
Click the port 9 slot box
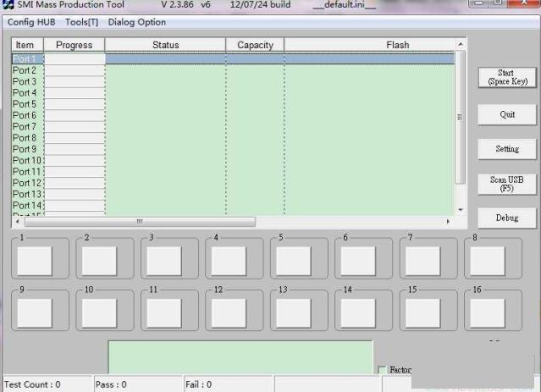coord(35,312)
